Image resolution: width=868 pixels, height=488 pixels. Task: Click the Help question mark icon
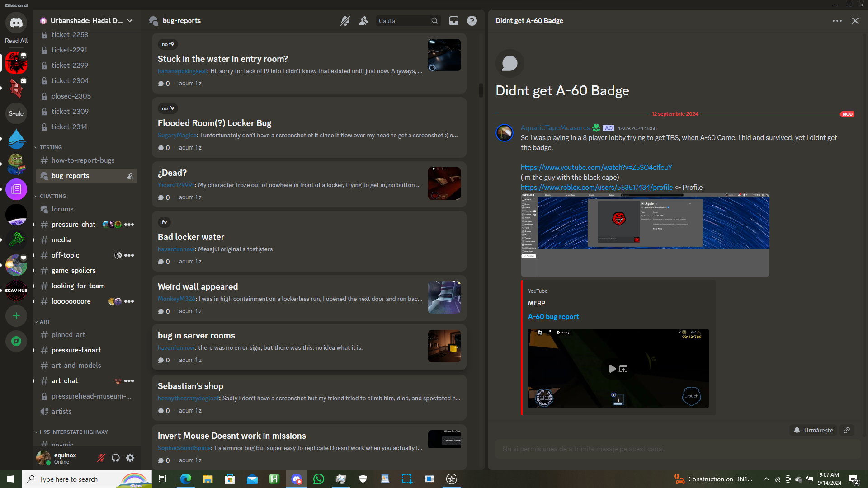pos(472,21)
